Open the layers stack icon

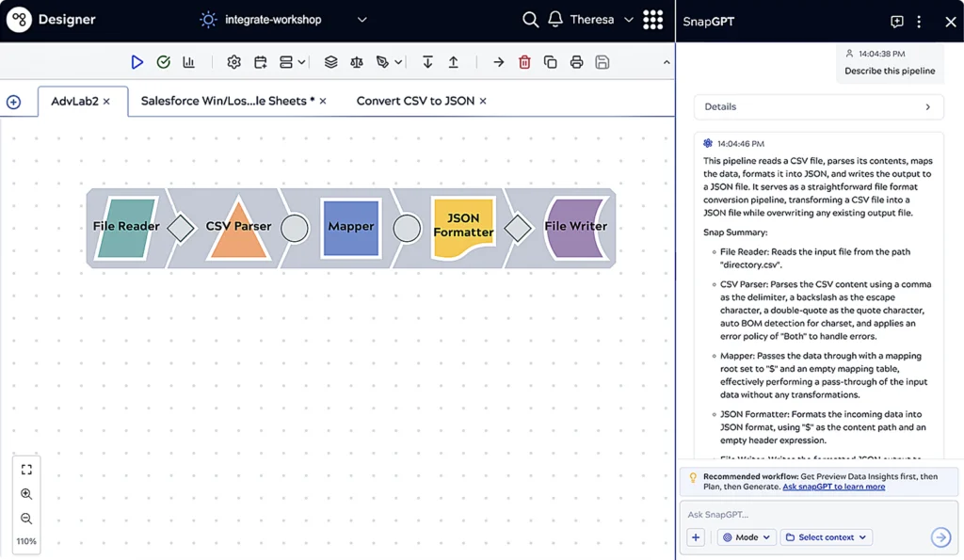pyautogui.click(x=330, y=62)
